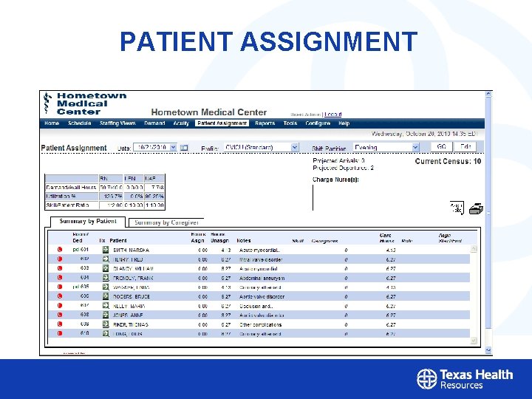Open the Acuity menu

pos(181,123)
